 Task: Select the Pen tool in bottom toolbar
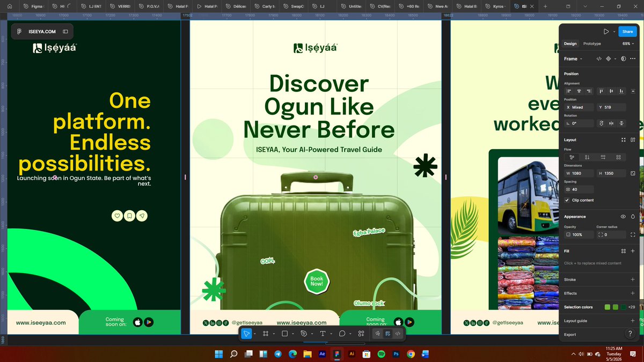tap(304, 334)
